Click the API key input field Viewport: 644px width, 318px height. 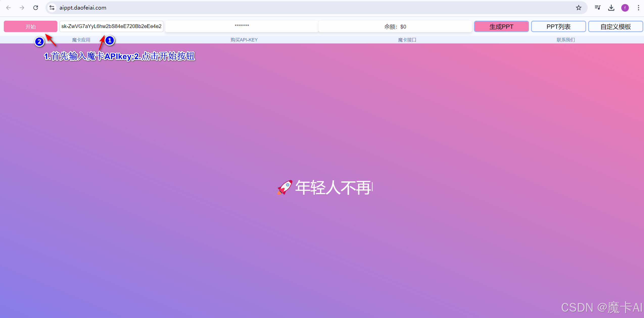111,27
